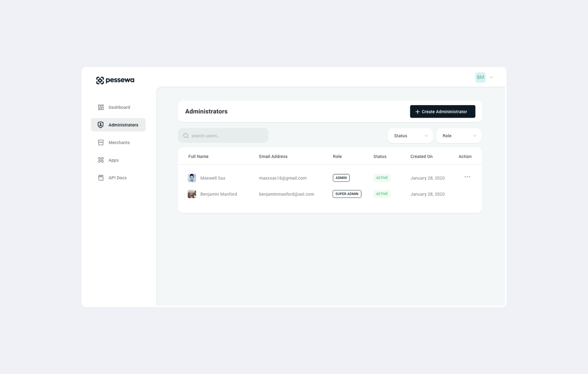Open the API Docs menu item

[117, 177]
